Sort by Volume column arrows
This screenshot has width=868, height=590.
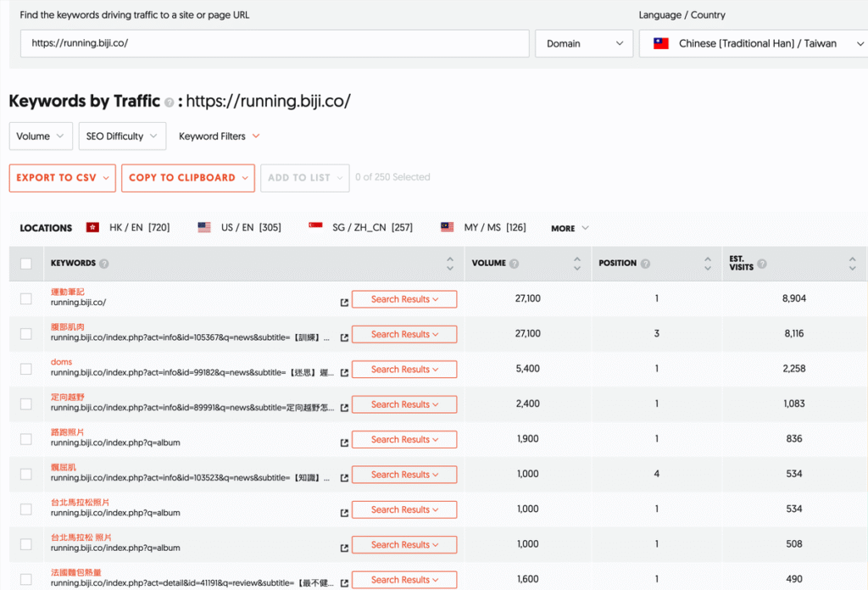576,264
